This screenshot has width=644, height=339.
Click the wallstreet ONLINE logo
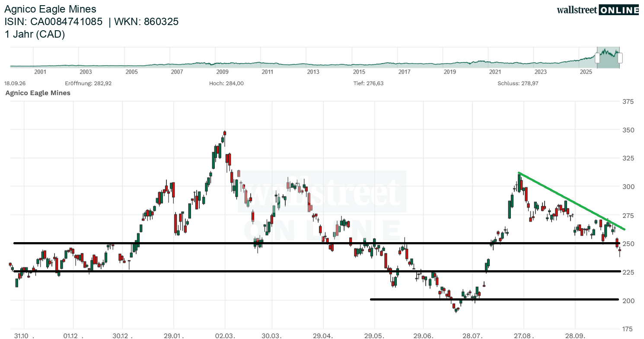tap(598, 10)
